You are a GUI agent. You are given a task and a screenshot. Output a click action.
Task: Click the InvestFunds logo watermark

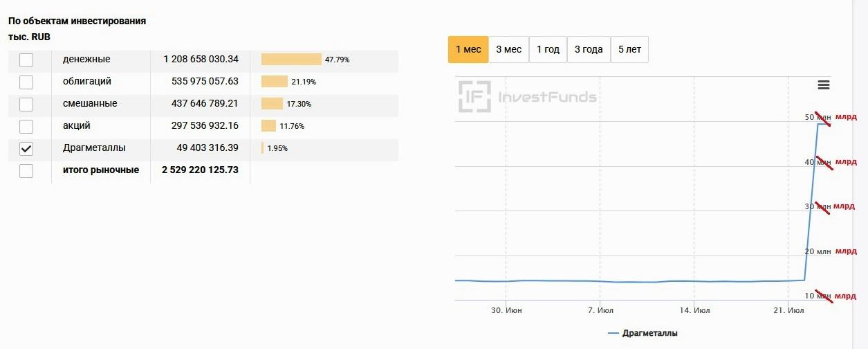click(528, 97)
